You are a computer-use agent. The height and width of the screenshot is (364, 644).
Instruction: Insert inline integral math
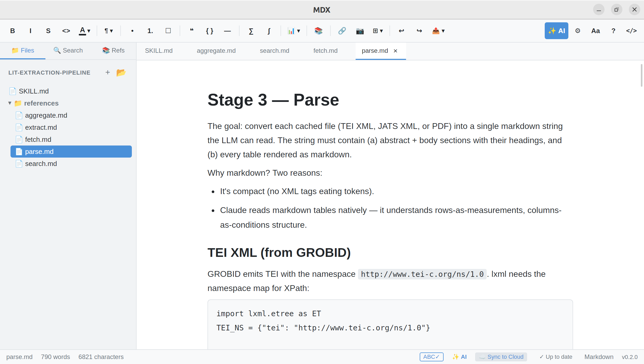(x=269, y=31)
